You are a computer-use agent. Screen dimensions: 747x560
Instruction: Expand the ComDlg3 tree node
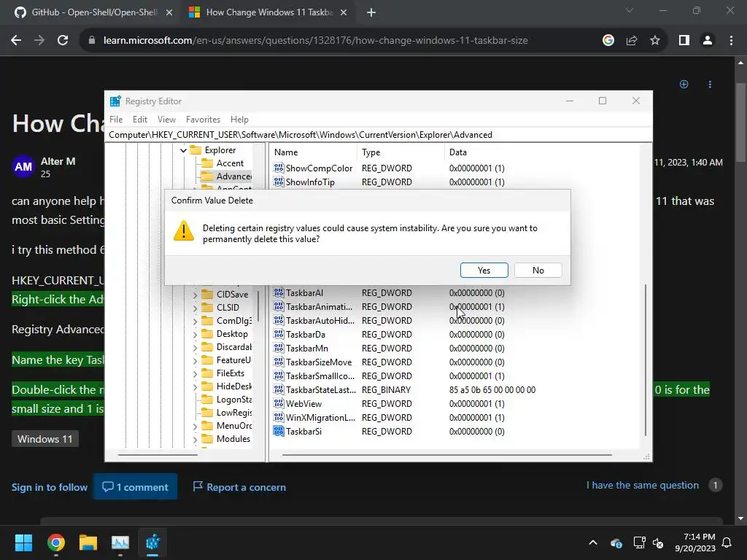(195, 321)
